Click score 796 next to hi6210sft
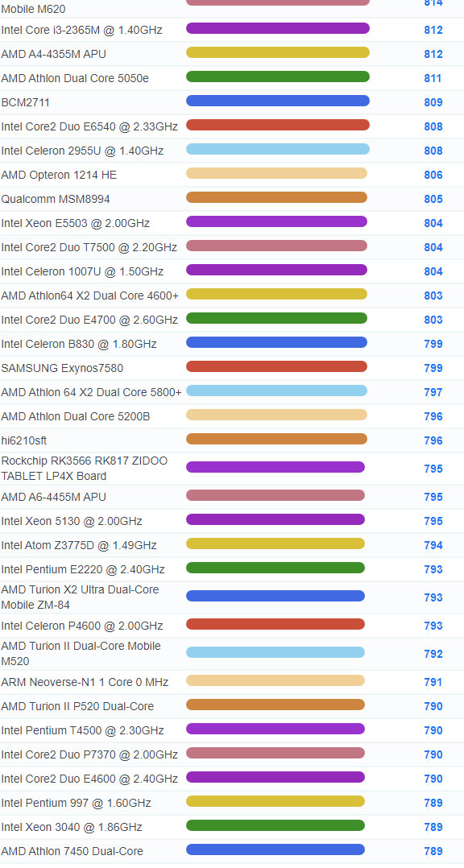The image size is (464, 868). (x=433, y=441)
